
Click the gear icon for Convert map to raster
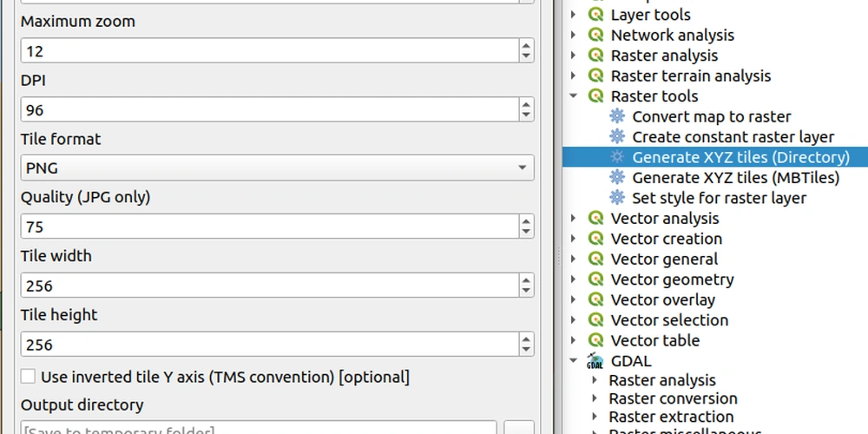click(x=617, y=116)
